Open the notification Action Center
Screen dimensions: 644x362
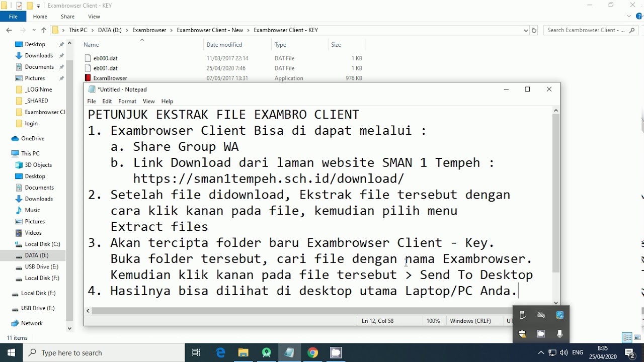(629, 353)
